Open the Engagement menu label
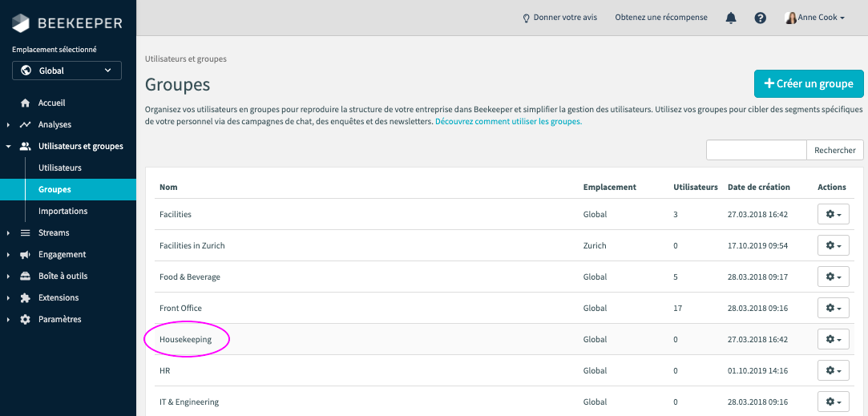The image size is (868, 416). [x=62, y=254]
